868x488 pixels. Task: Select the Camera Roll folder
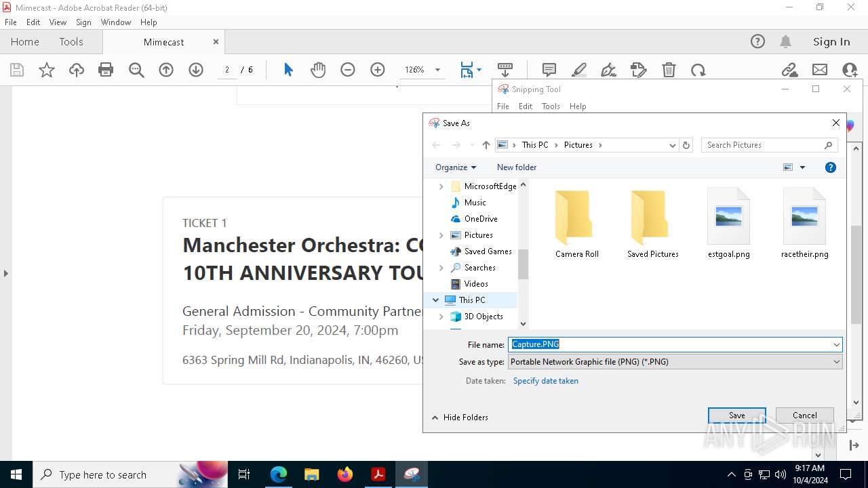(x=577, y=224)
